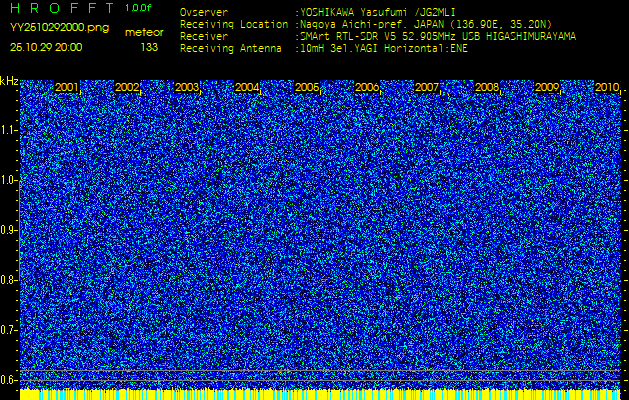Select the 2005 time marker
The height and width of the screenshot is (400, 629).
pyautogui.click(x=307, y=87)
